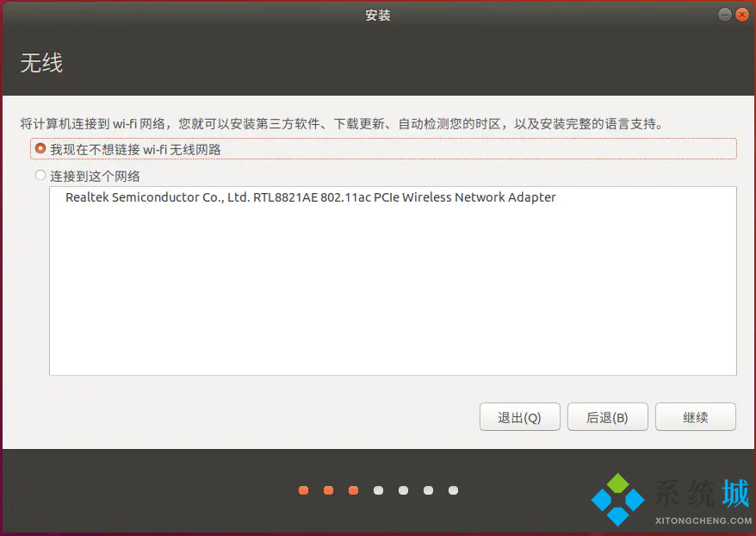Minimize the 安装 installer window

click(725, 15)
